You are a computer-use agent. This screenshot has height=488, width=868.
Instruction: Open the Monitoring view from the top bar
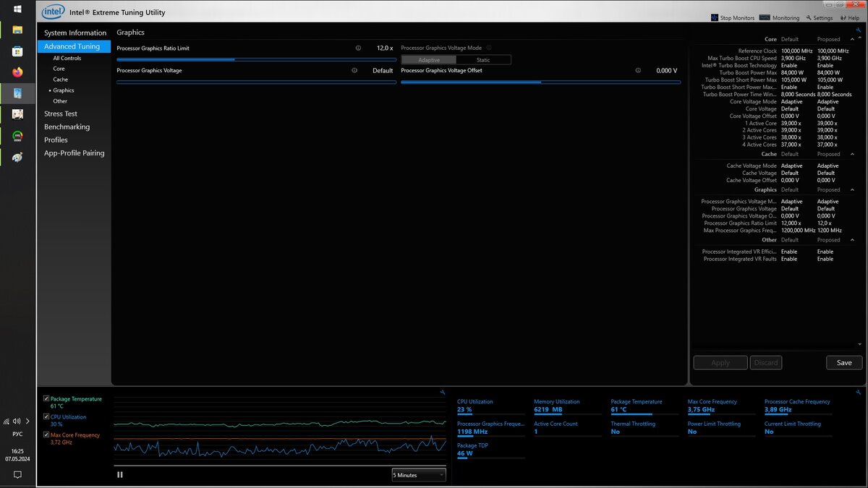(780, 17)
